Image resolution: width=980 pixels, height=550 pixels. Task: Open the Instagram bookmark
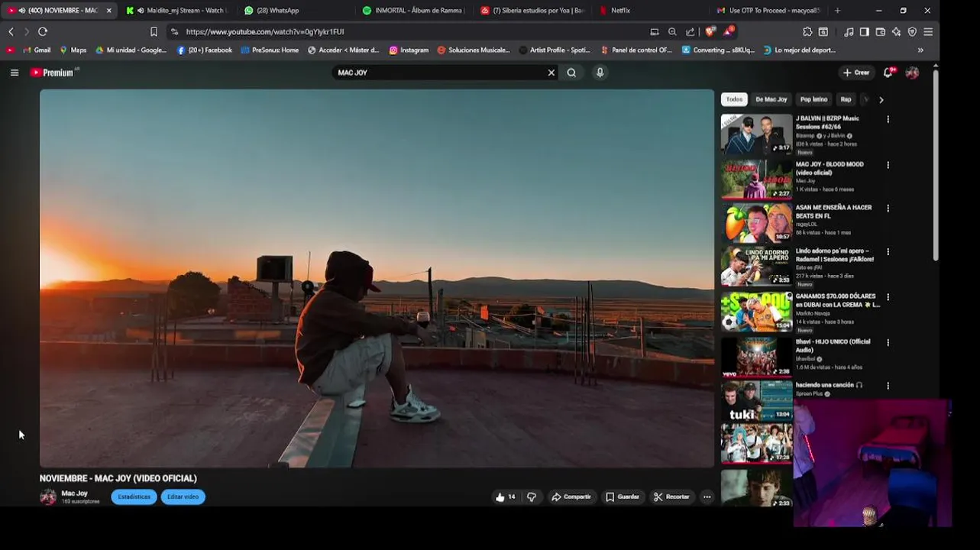point(409,50)
